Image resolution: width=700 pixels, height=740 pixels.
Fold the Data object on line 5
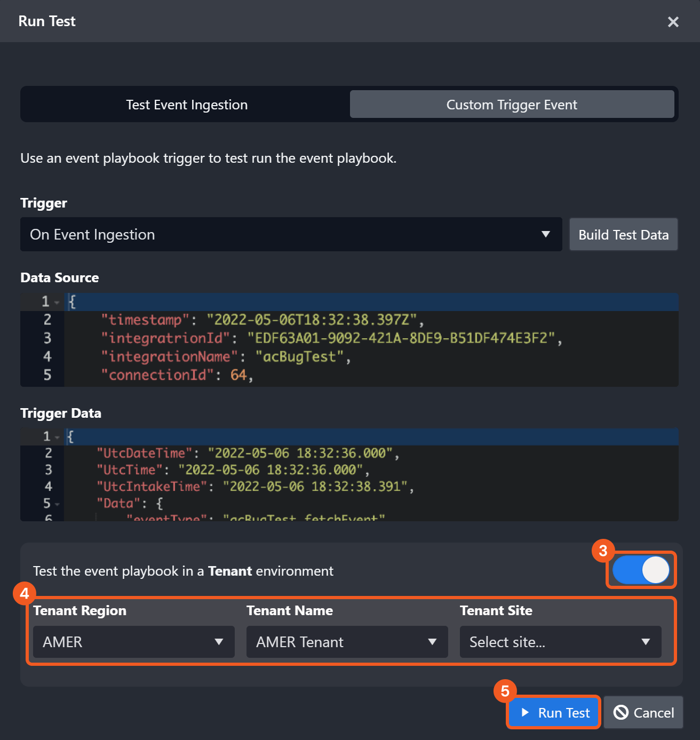click(x=57, y=504)
